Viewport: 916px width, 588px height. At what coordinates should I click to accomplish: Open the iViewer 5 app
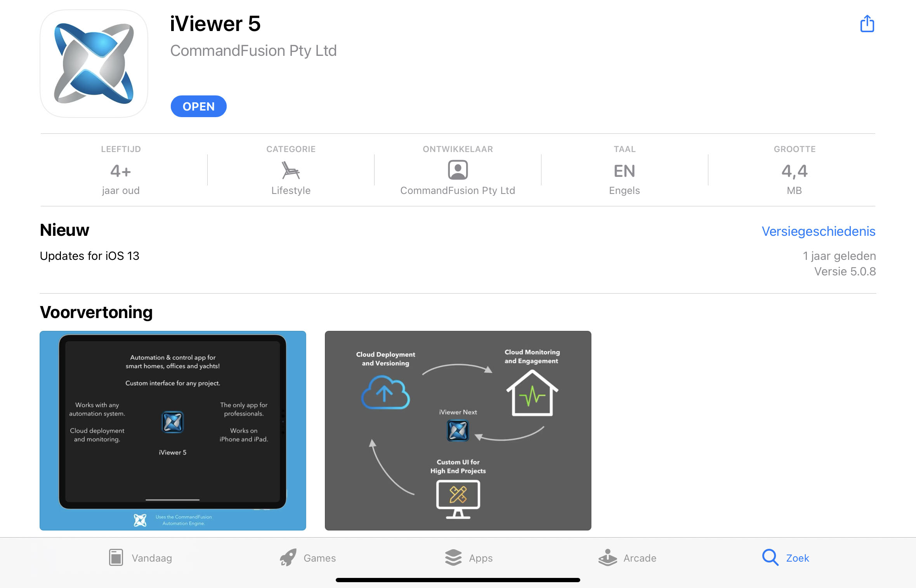coord(198,106)
